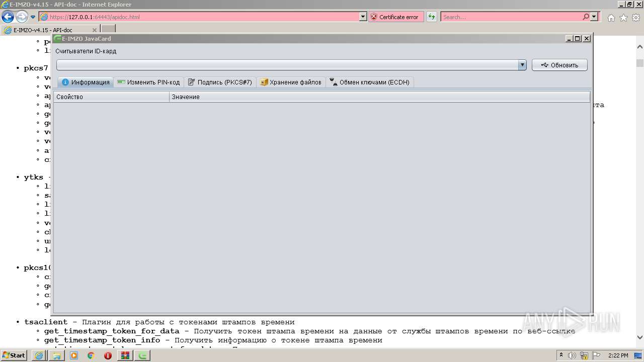Open WinRAR taskbar icon
The height and width of the screenshot is (362, 644).
125,355
